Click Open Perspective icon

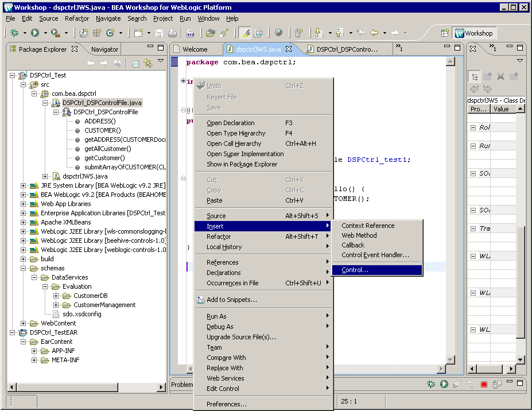click(445, 33)
